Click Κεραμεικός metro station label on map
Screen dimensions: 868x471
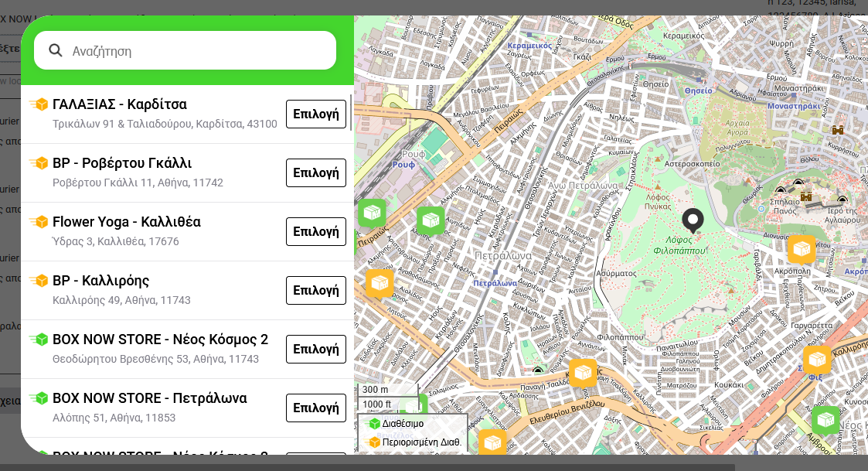[x=529, y=46]
